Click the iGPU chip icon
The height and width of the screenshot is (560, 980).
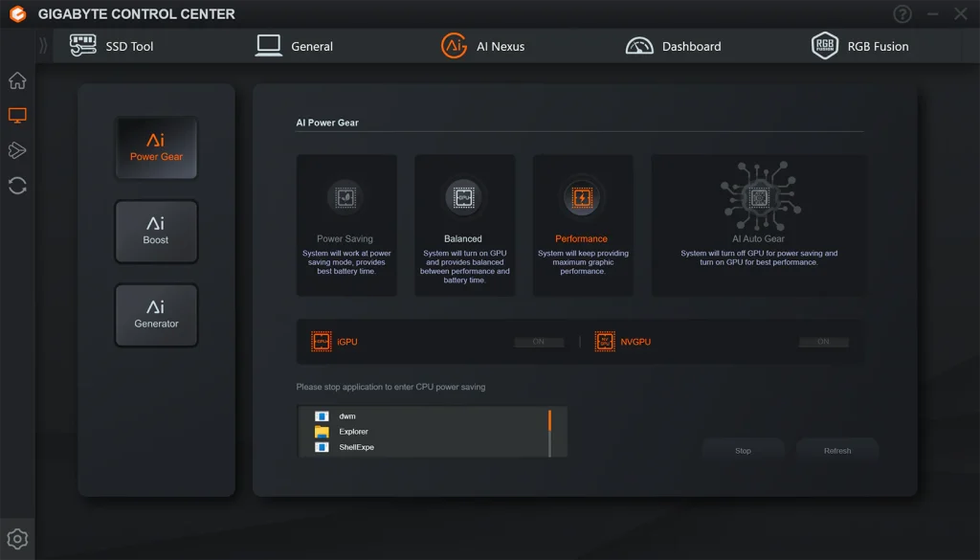[322, 341]
